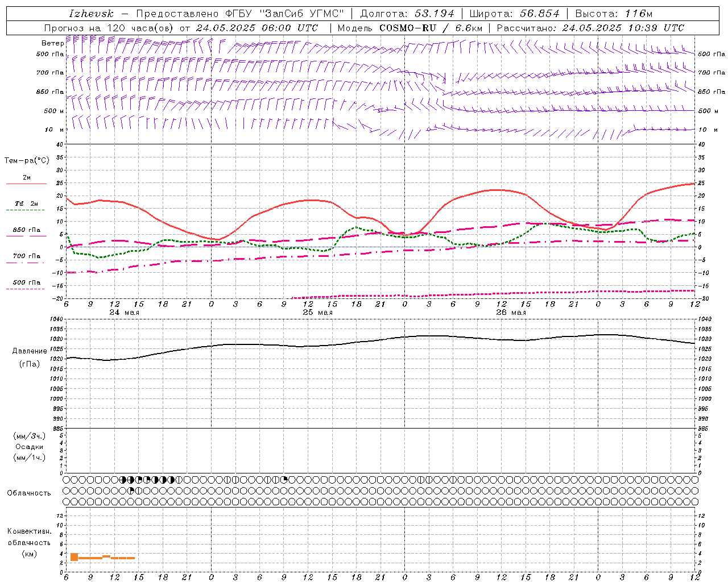This screenshot has width=728, height=582.
Task: Click the 850 гПа temperature legend entry
Action: 26,230
